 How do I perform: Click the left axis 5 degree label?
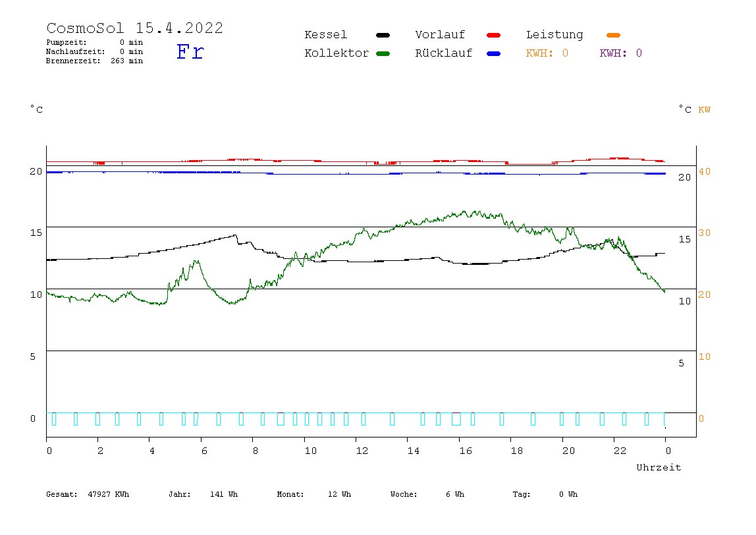[x=33, y=356]
